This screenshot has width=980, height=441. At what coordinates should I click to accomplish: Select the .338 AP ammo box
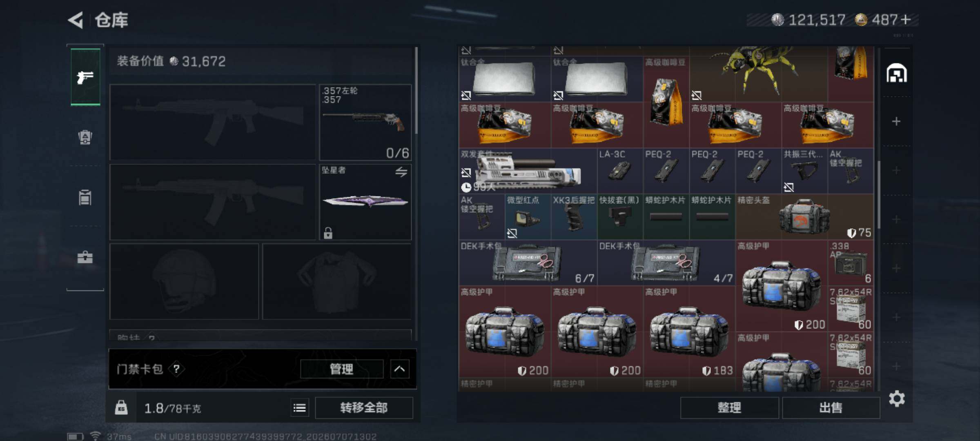(851, 263)
